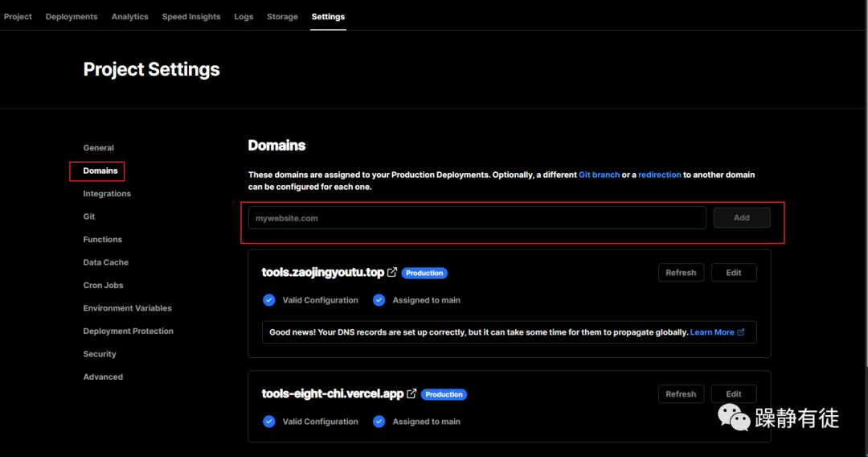Click Valid Configuration checkmark for tools-eight-chi.vercel.app
Image resolution: width=868 pixels, height=457 pixels.
(269, 422)
